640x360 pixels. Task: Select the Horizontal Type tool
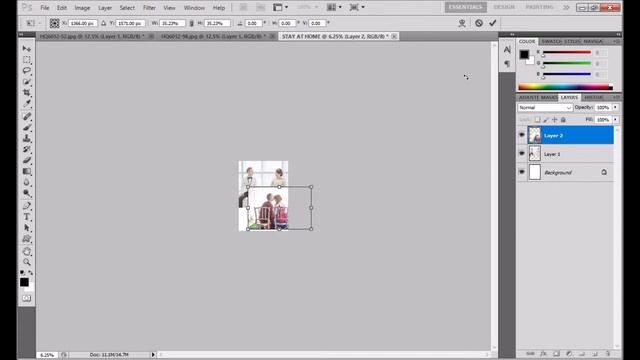point(27,217)
